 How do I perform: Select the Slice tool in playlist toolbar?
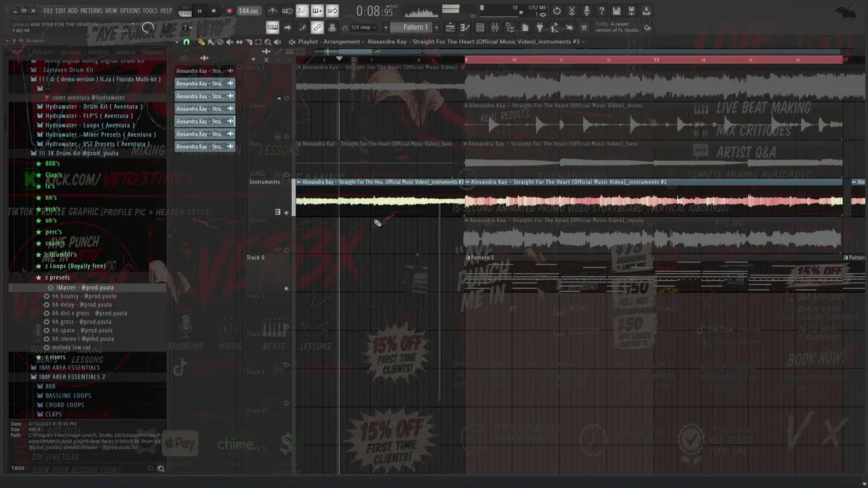pyautogui.click(x=249, y=42)
